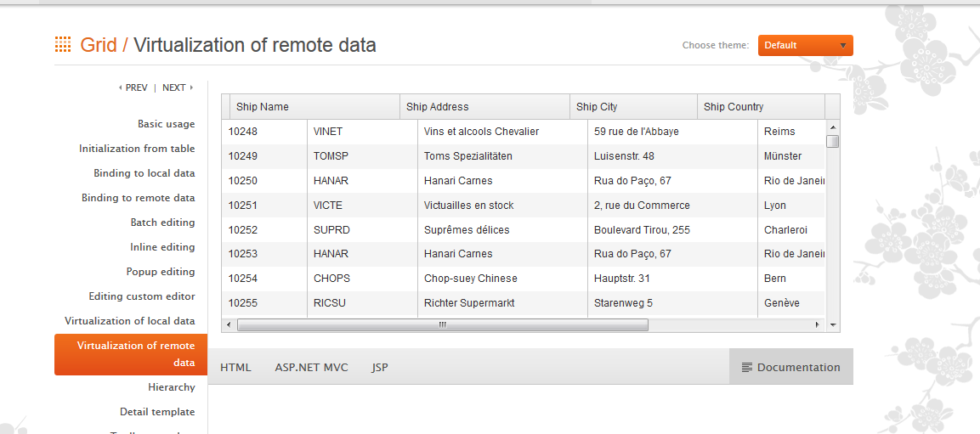Open the JSP tab
The image size is (980, 434).
pyautogui.click(x=380, y=368)
